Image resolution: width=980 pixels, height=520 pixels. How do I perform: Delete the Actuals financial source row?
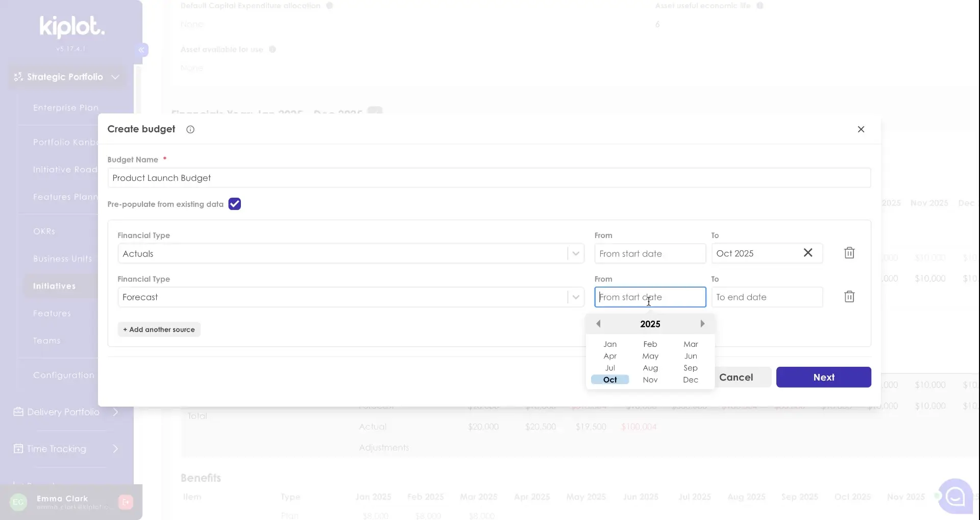point(849,253)
